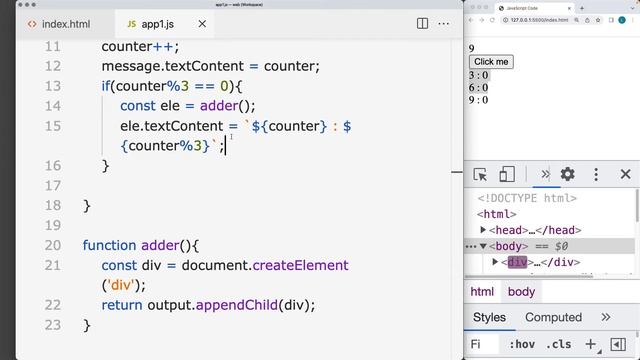This screenshot has width=640, height=360.
Task: Open the Chrome profile avatar
Action: click(x=622, y=20)
